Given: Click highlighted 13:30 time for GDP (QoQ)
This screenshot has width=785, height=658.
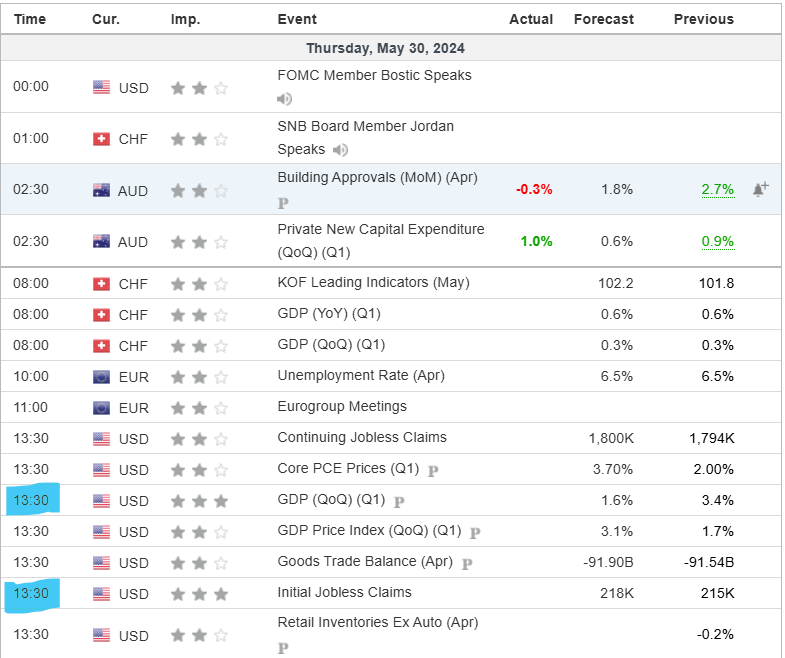Looking at the screenshot, I should [x=30, y=500].
